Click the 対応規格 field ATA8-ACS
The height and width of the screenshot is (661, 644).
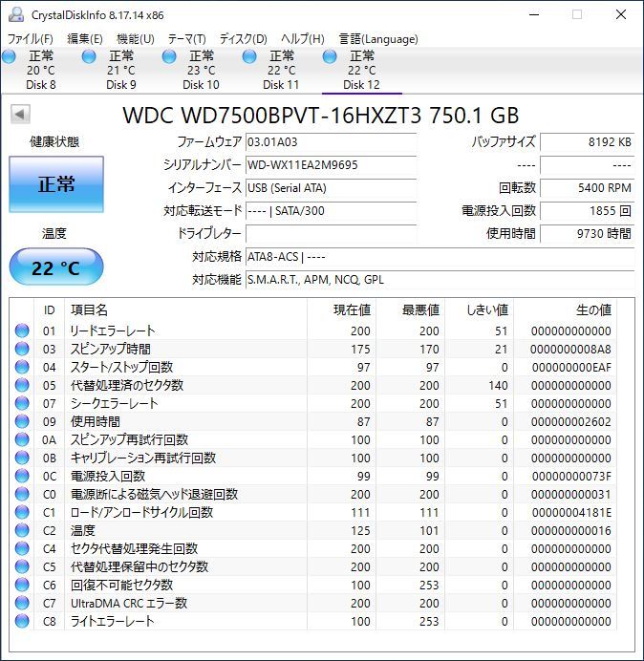(x=440, y=257)
